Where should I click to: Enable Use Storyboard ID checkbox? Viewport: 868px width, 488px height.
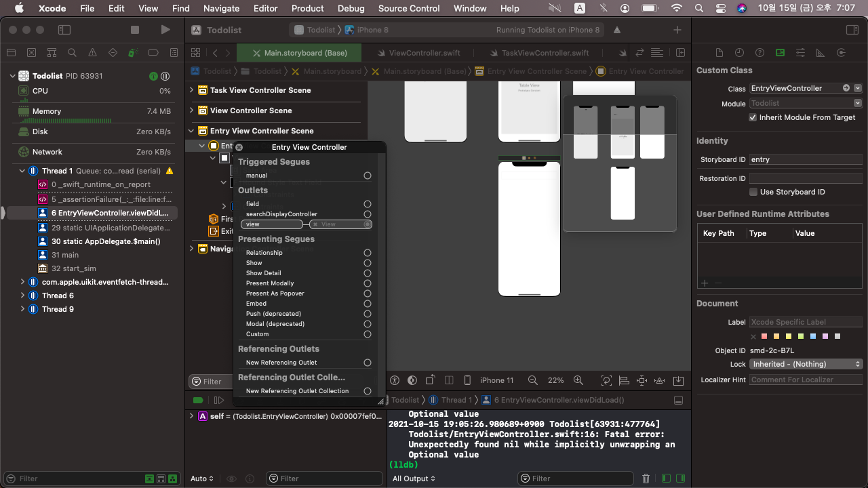click(x=753, y=192)
